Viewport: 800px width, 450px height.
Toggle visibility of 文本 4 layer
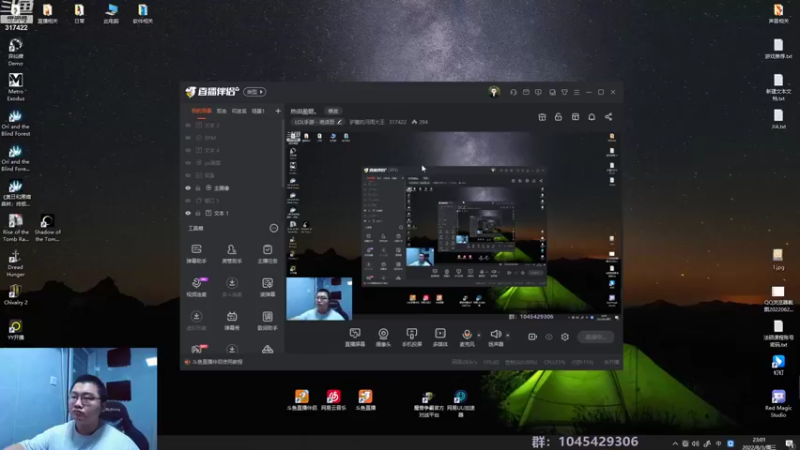click(x=188, y=151)
